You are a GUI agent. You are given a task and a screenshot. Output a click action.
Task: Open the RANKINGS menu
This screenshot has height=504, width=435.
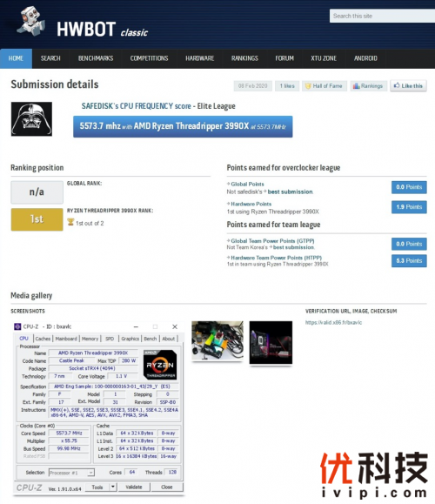point(244,58)
